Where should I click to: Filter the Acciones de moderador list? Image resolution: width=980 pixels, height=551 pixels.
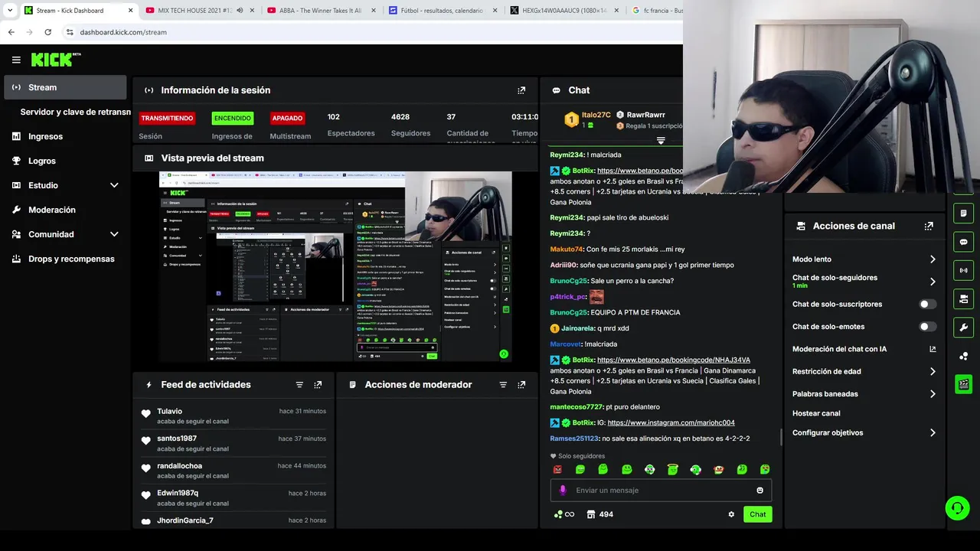point(503,385)
